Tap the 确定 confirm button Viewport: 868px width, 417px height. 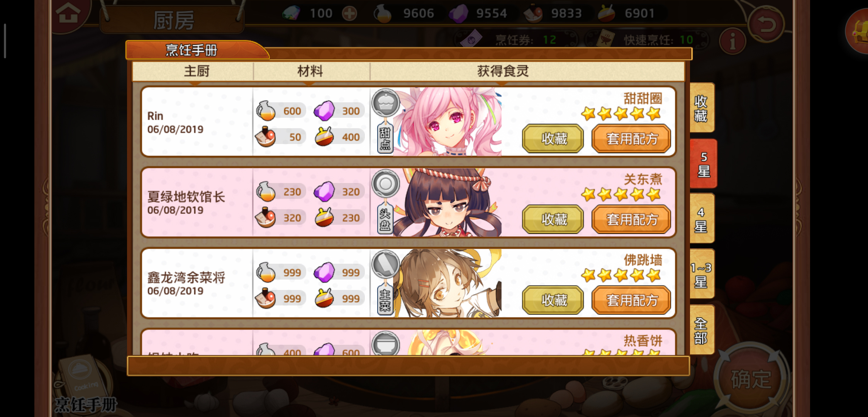751,379
